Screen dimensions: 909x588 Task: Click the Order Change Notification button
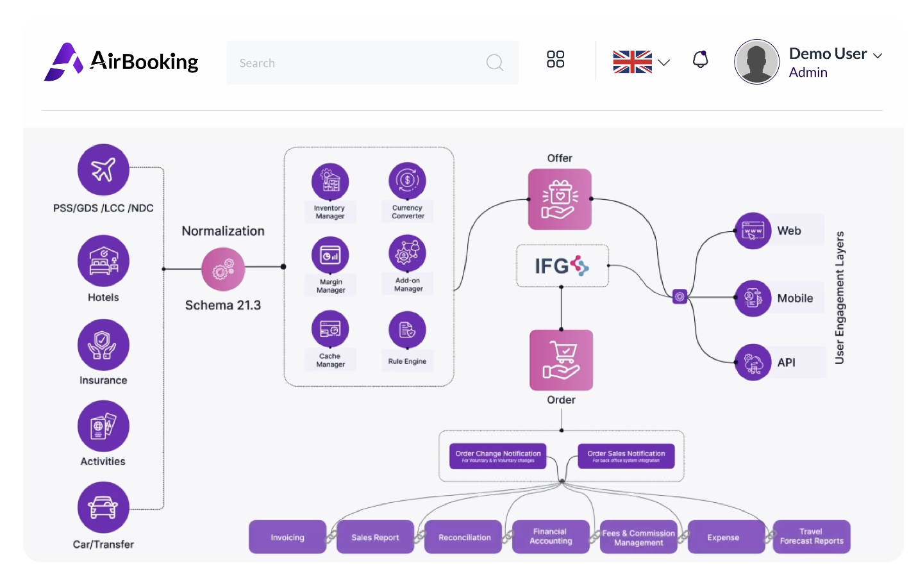[498, 456]
